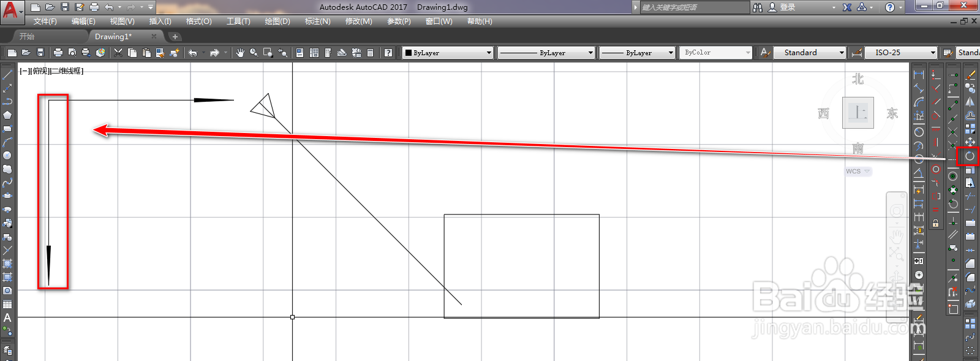Click the Help question mark in standard toolbar
The height and width of the screenshot is (361, 980).
point(388,53)
